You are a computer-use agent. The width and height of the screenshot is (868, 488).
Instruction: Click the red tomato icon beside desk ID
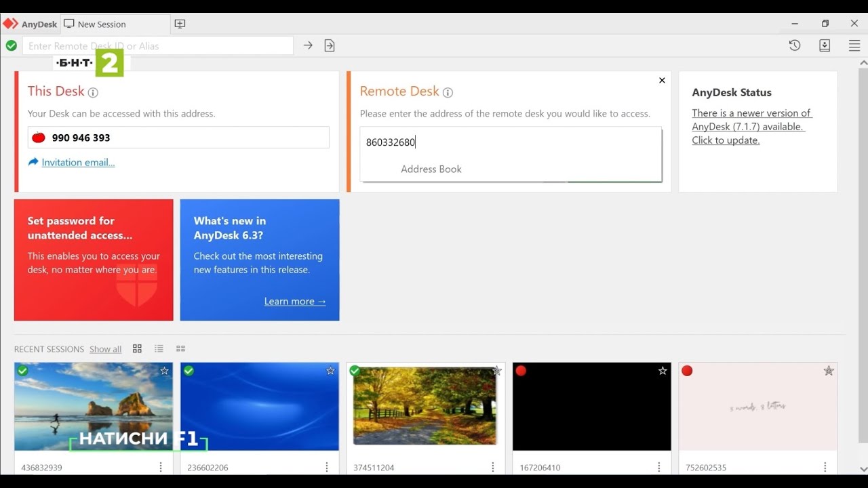coord(39,138)
